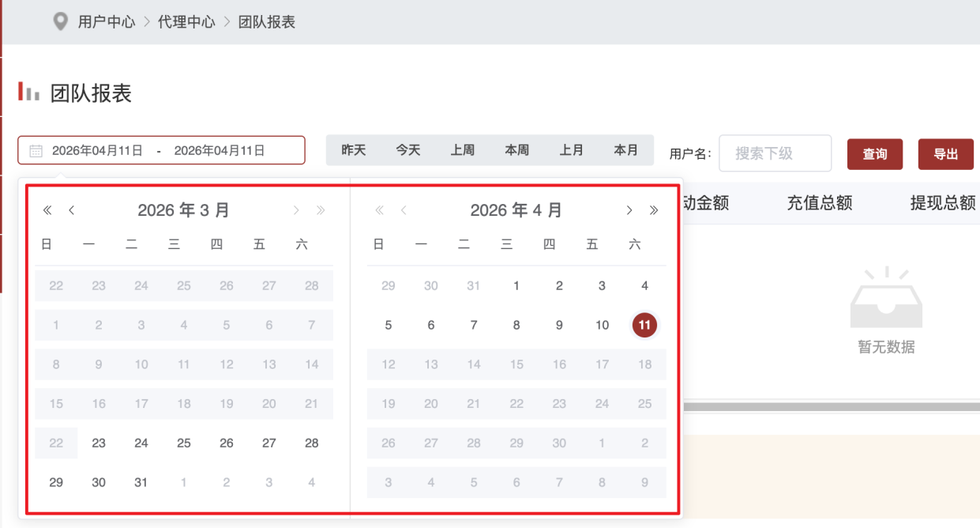The width and height of the screenshot is (980, 528).
Task: Click the empty inbox 暂无数据 icon
Action: tap(886, 300)
